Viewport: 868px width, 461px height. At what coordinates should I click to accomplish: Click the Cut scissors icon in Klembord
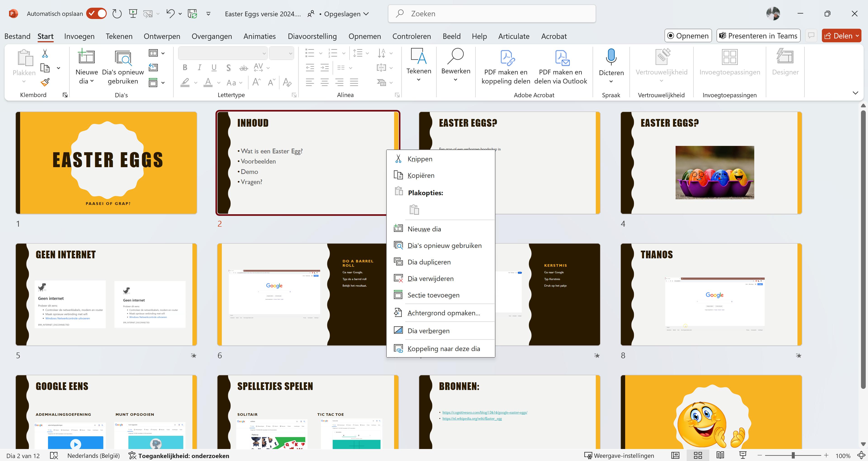45,53
